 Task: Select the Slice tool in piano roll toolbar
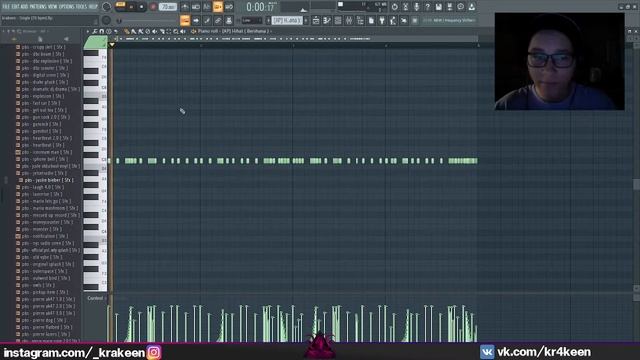click(162, 31)
